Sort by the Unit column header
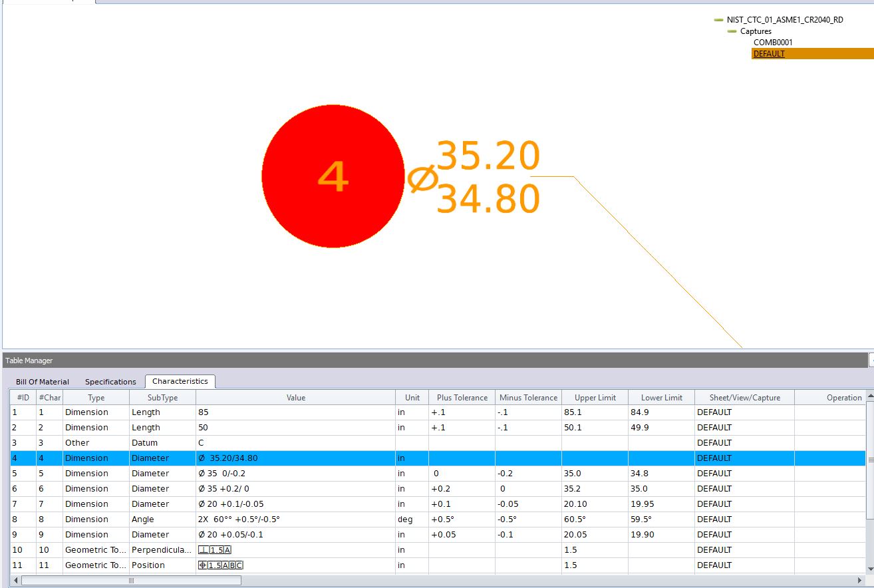Screen dimensions: 874x588 [412, 398]
